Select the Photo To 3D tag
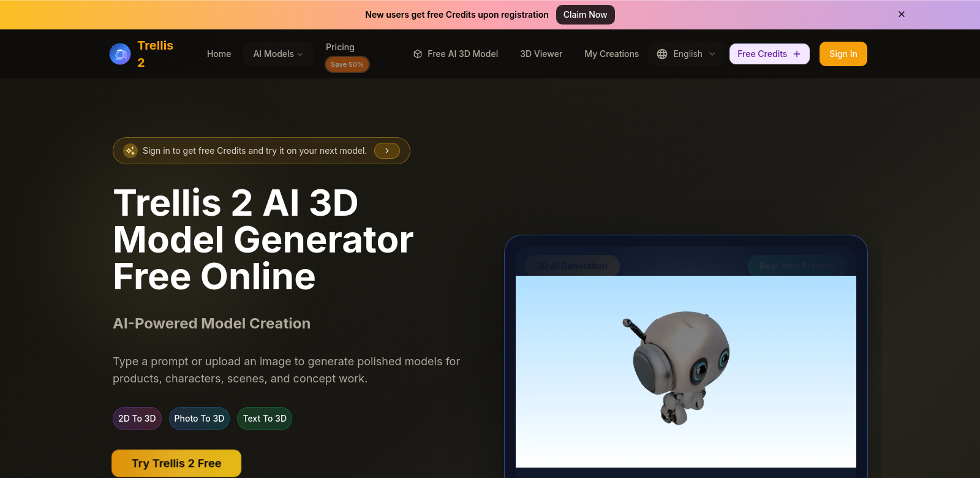Viewport: 980px width, 478px height. [x=199, y=419]
